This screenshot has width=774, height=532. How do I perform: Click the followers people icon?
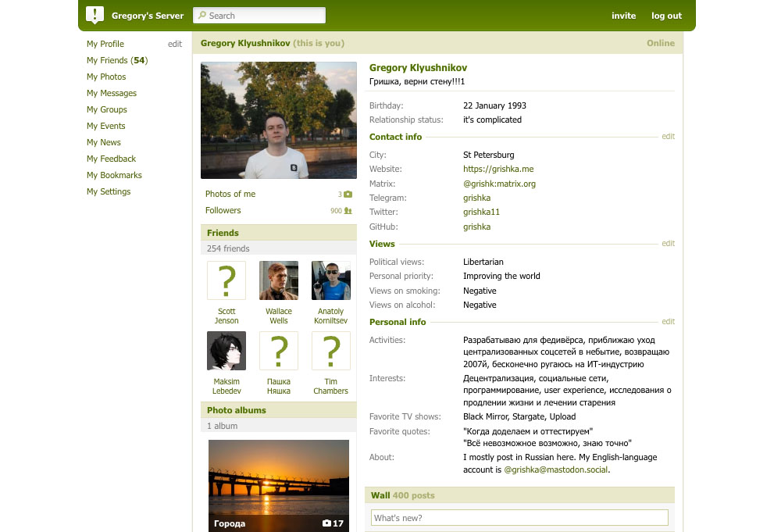[x=348, y=210]
